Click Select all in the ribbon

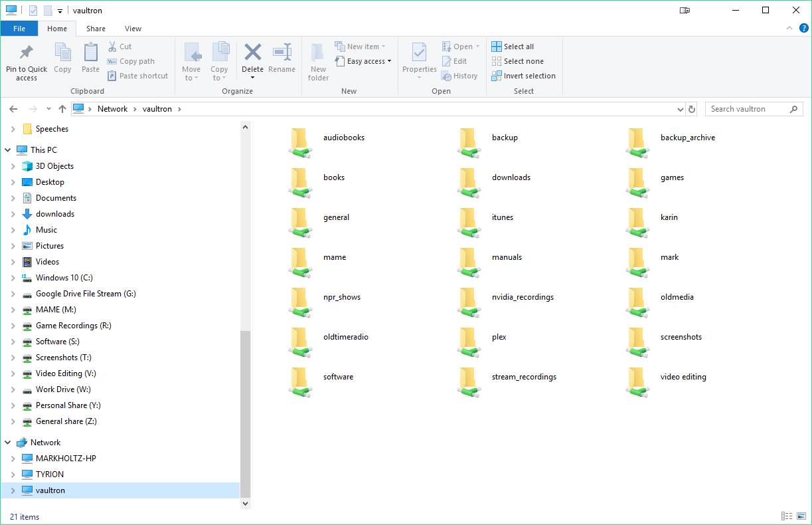click(513, 47)
